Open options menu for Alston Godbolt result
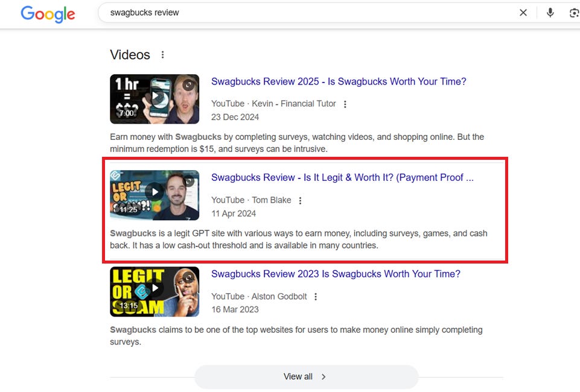 316,297
